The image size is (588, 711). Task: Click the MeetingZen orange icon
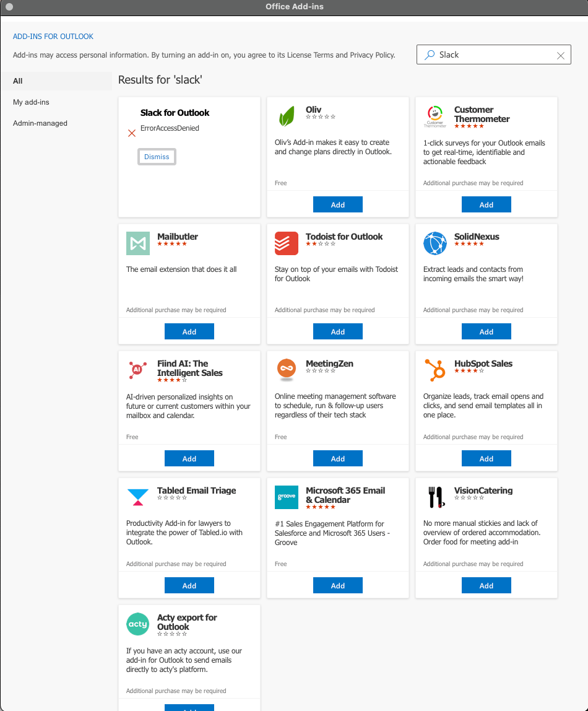(287, 370)
